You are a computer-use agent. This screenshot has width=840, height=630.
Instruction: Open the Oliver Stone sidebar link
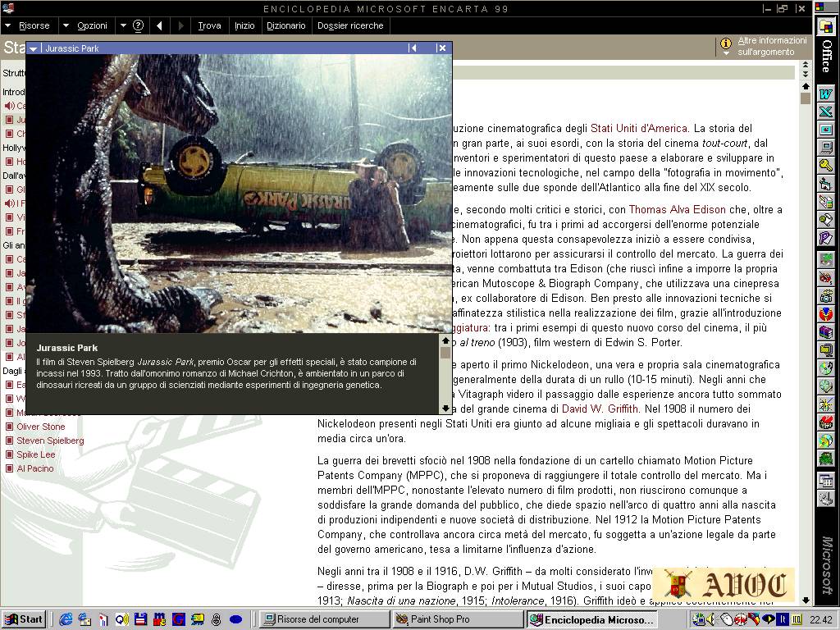41,427
